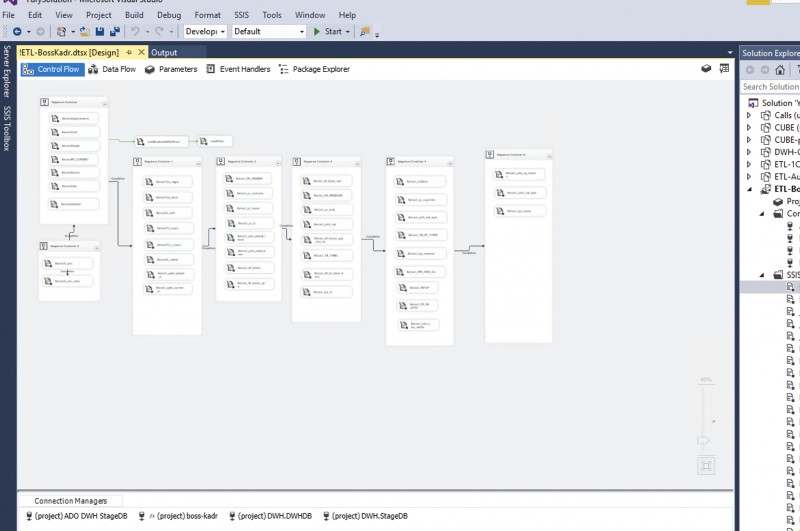Click the Save All toolbar icon
Screen dimensions: 800x531
pos(115,32)
